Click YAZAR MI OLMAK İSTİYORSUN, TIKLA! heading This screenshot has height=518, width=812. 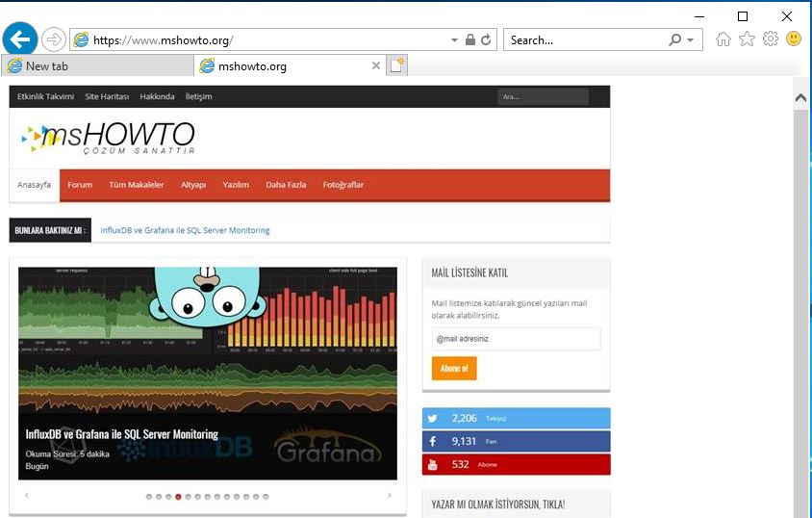(498, 504)
